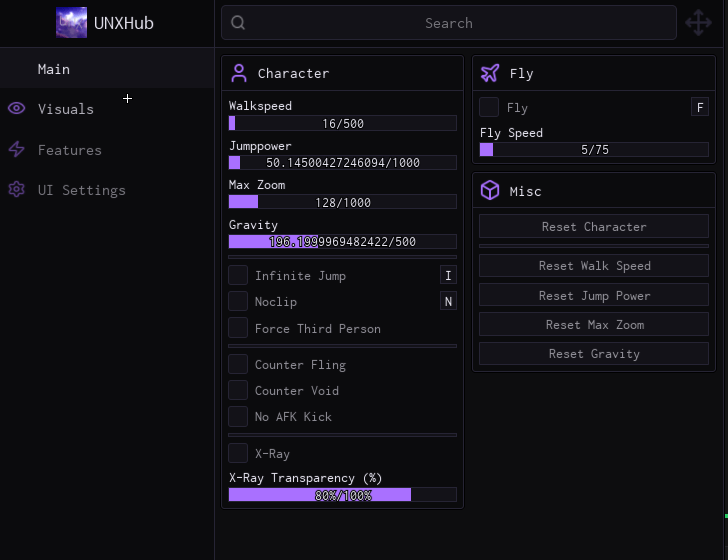This screenshot has height=560, width=728.
Task: Switch to the Visuals tab
Action: pos(107,109)
